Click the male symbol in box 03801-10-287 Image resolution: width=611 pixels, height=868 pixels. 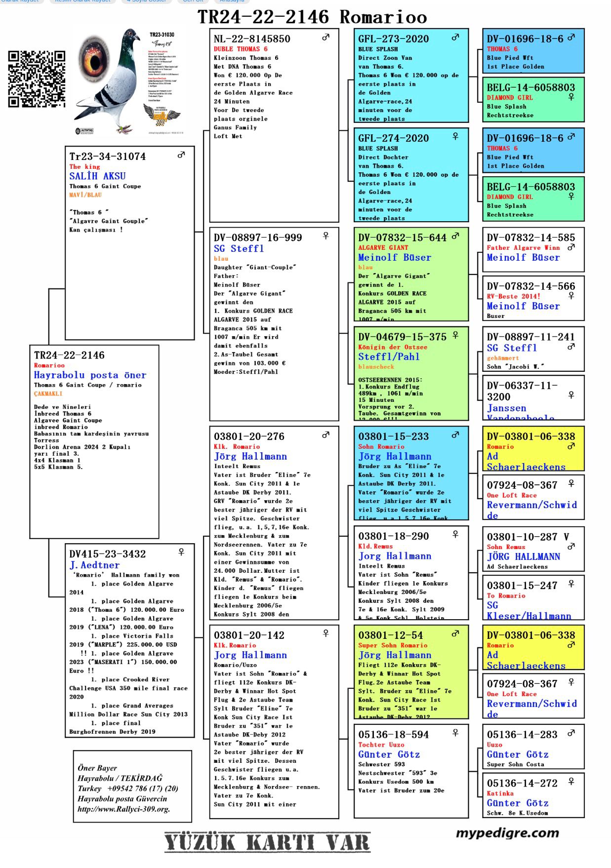571,547
